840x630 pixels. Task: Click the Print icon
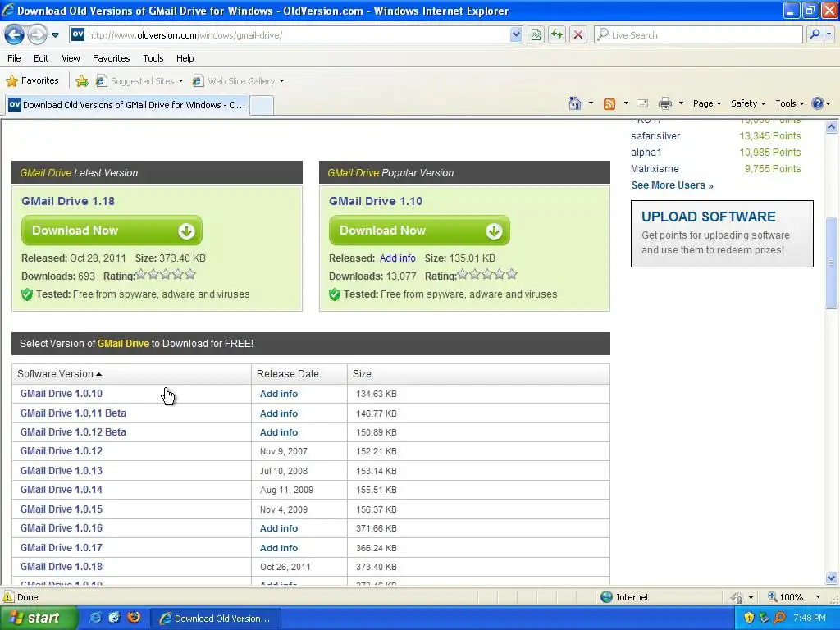664,103
